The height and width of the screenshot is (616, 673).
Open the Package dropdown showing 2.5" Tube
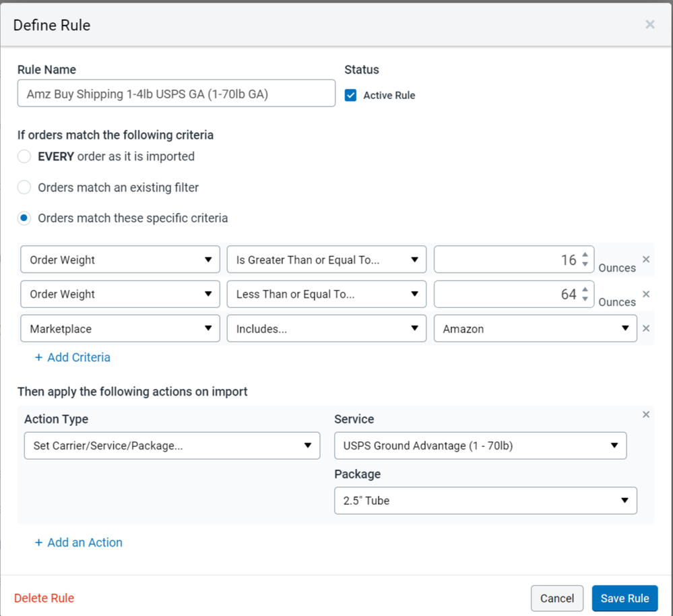(485, 501)
